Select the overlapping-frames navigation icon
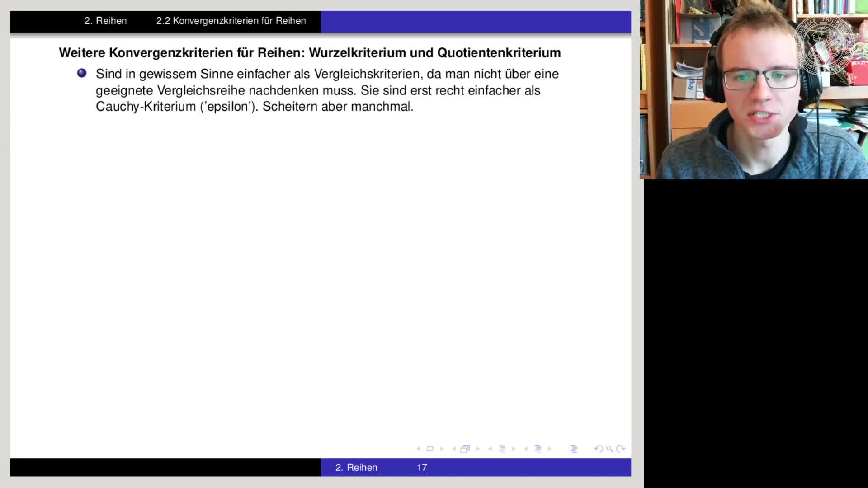Screen dimensions: 868x488 pyautogui.click(x=465, y=449)
